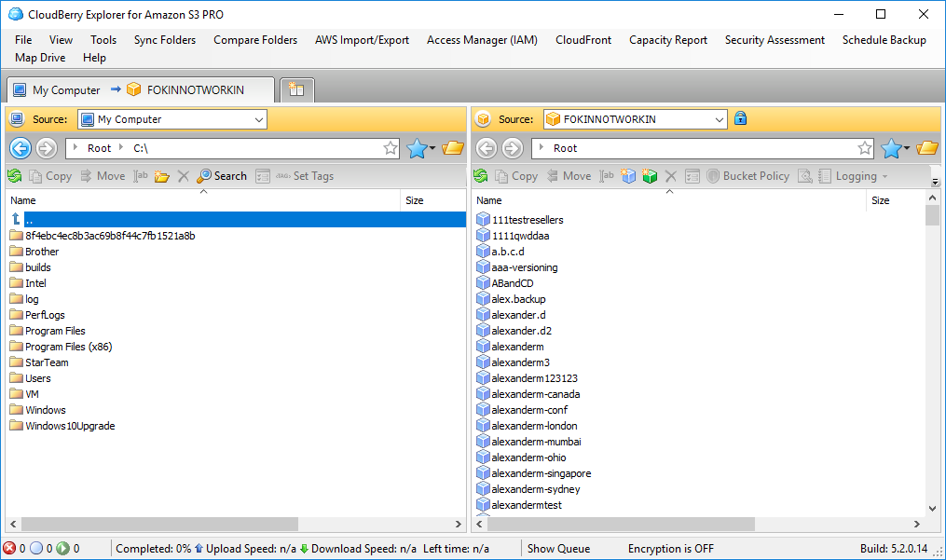Sort the local pane by the Name column
This screenshot has width=946, height=560.
pyautogui.click(x=203, y=200)
